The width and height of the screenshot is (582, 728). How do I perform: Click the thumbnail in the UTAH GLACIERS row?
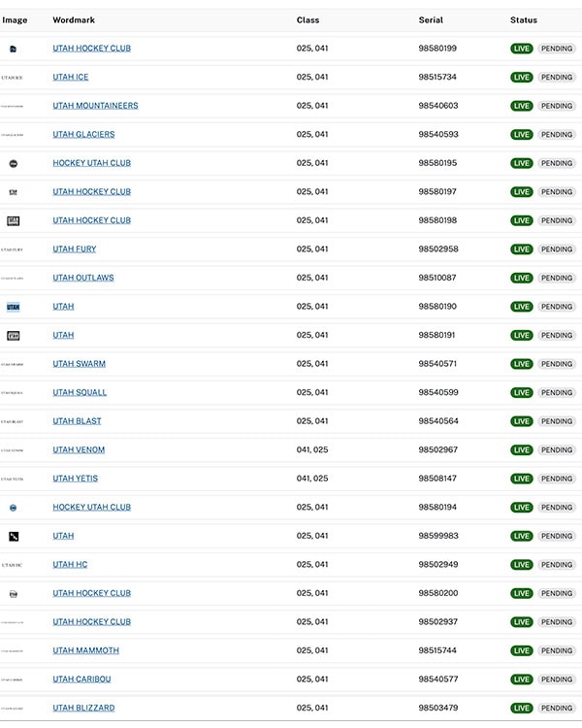(x=13, y=135)
